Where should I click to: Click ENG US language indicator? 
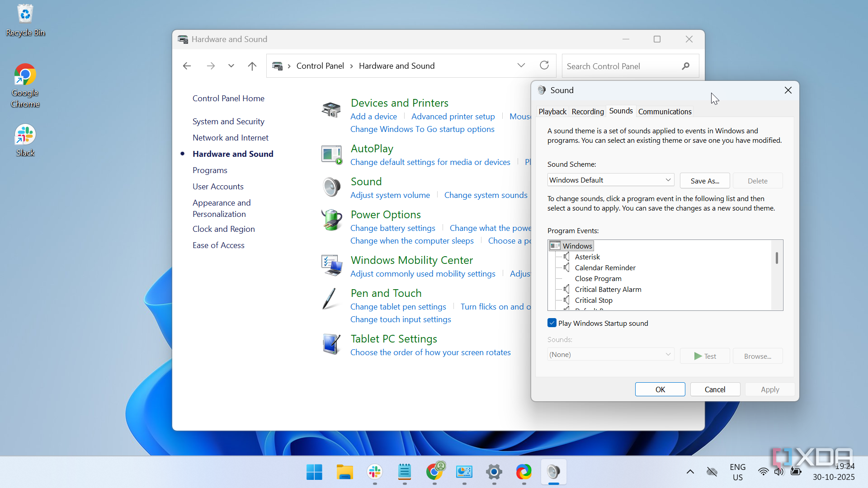coord(737,472)
